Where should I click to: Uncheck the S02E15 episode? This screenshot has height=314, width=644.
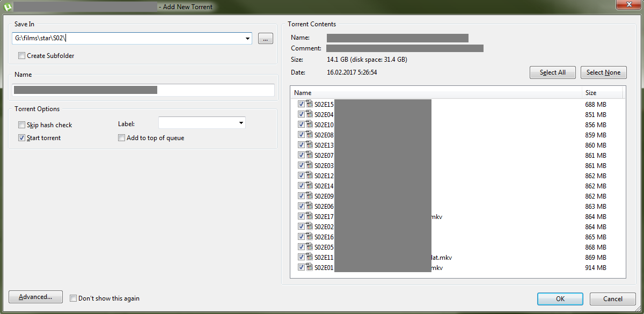tap(301, 104)
